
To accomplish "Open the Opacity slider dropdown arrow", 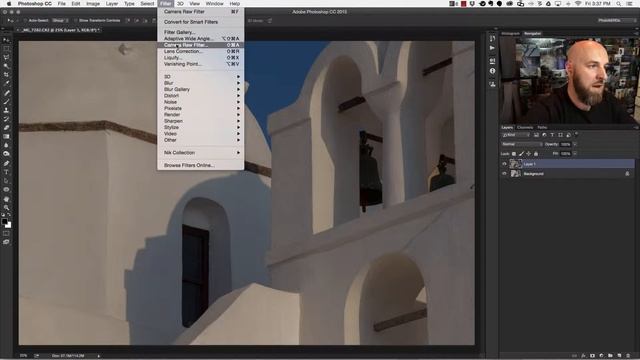I will point(575,144).
